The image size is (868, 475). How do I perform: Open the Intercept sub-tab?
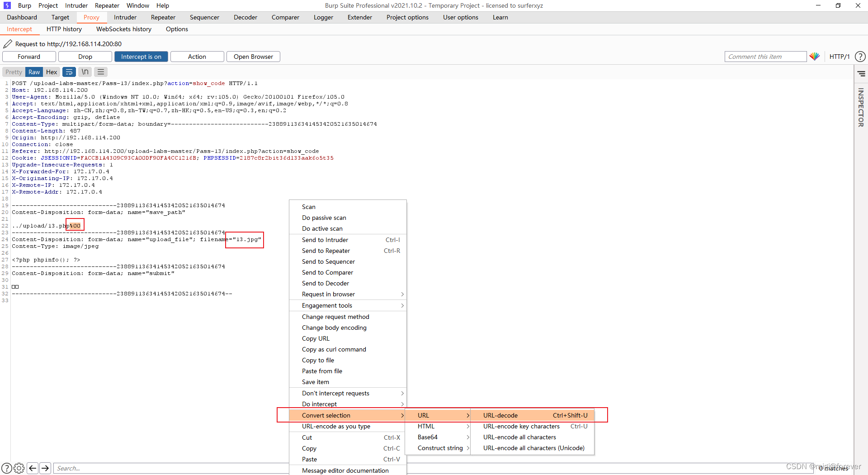(x=19, y=29)
